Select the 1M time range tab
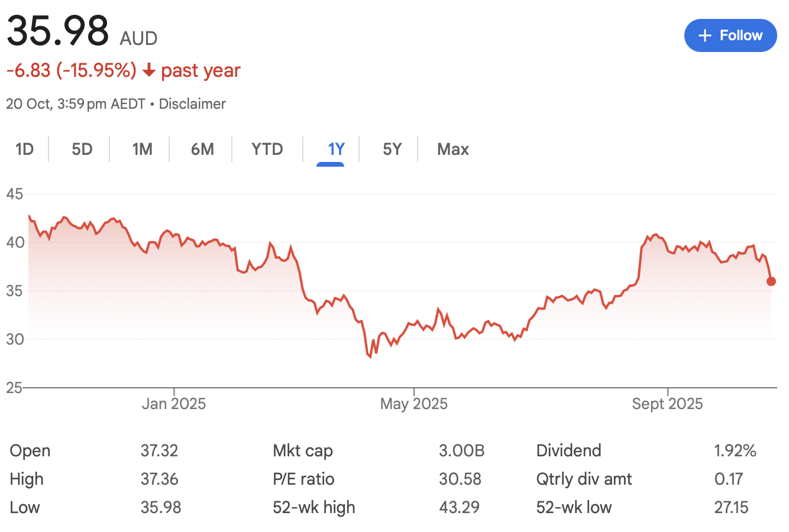The height and width of the screenshot is (532, 789). tap(142, 149)
